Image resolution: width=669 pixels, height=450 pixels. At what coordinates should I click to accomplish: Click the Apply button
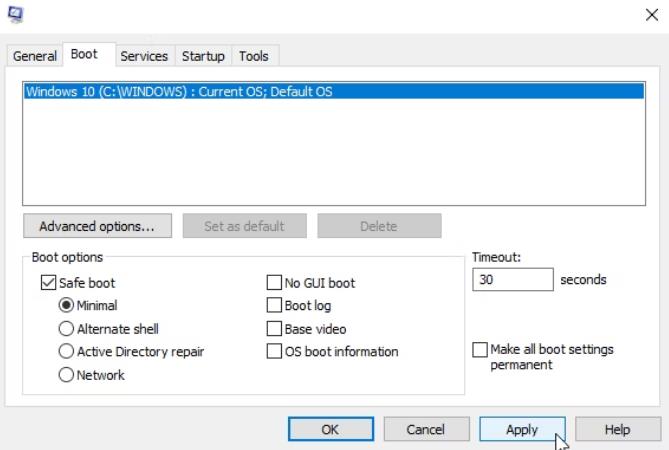(x=522, y=429)
